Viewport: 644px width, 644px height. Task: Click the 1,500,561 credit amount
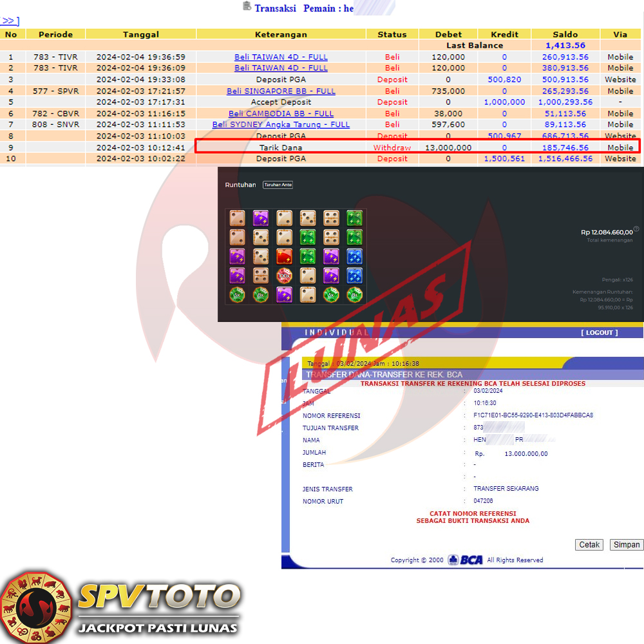502,158
